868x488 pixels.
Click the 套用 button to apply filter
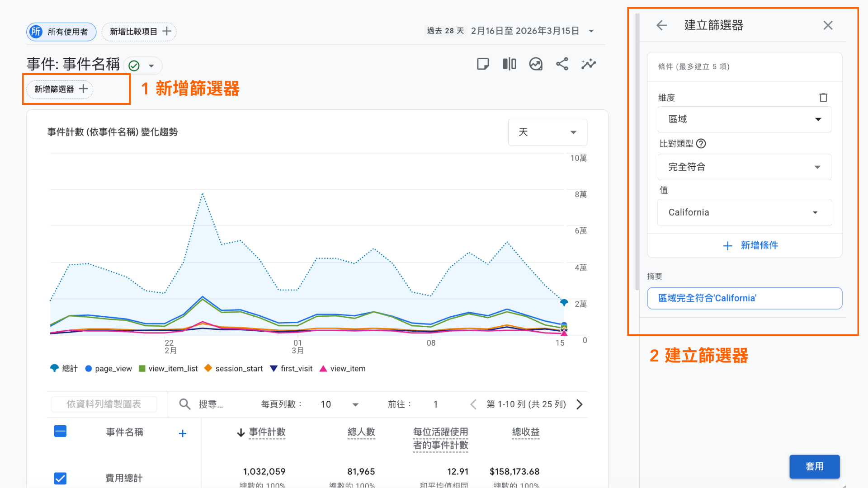tap(814, 466)
